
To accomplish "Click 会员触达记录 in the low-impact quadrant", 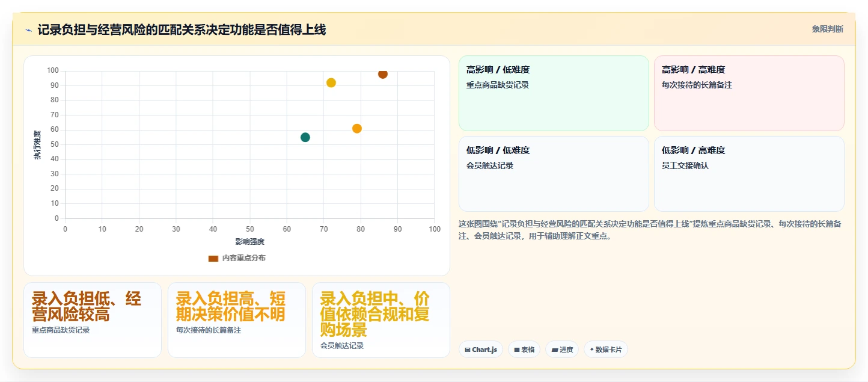I will tap(490, 166).
